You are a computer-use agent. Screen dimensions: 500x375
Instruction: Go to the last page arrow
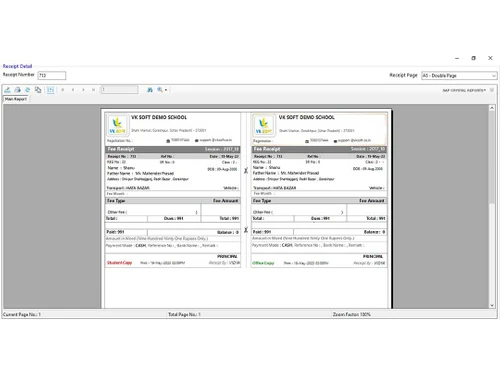93,90
